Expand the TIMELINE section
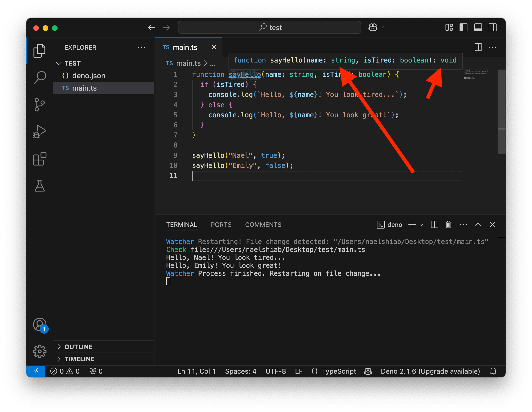 [103, 359]
